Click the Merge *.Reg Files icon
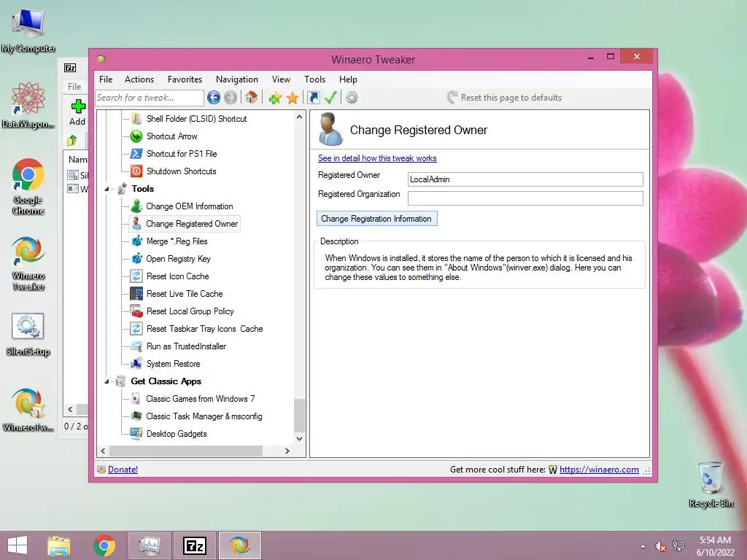 point(136,241)
